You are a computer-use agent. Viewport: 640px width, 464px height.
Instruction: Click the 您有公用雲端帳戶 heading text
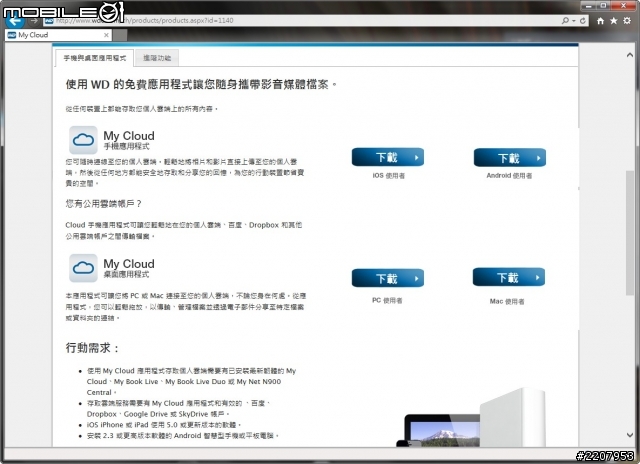pos(103,204)
